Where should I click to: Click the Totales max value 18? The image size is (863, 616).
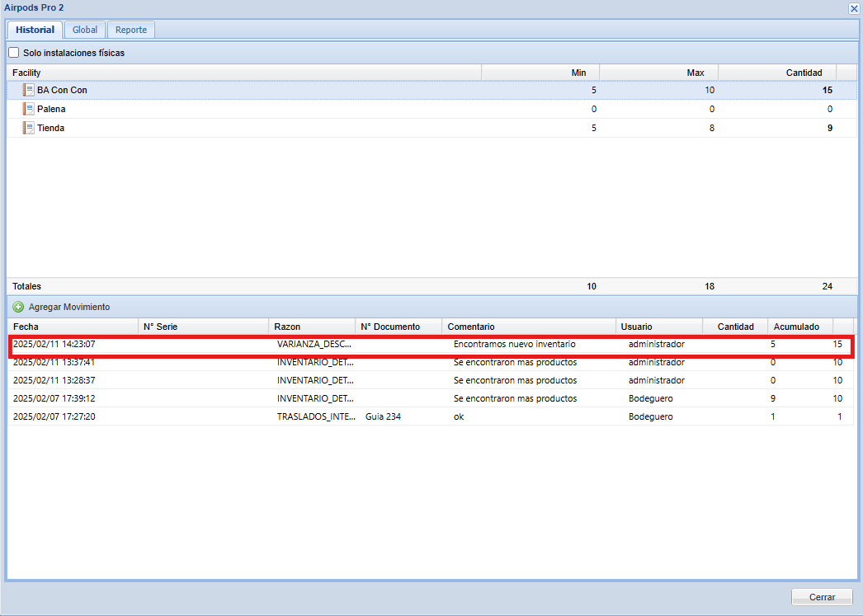(710, 286)
